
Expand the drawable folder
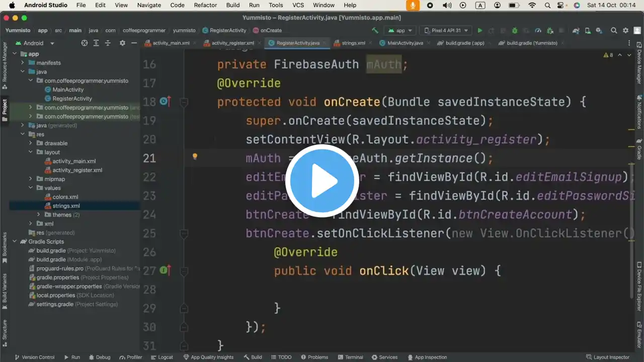[x=31, y=143]
